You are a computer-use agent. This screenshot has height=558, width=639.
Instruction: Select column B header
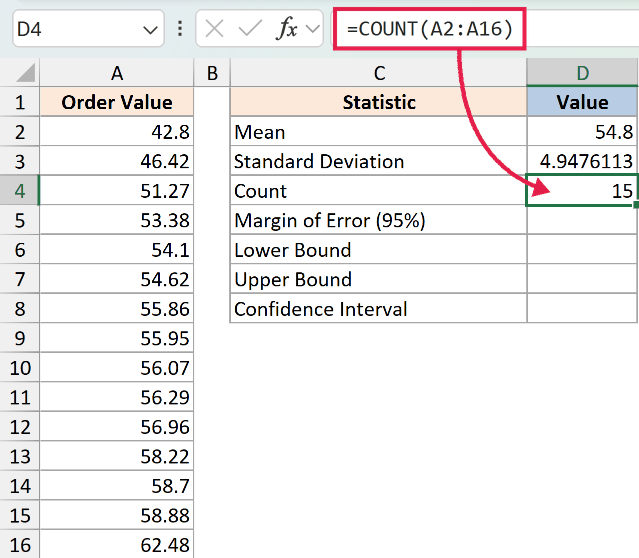(212, 73)
